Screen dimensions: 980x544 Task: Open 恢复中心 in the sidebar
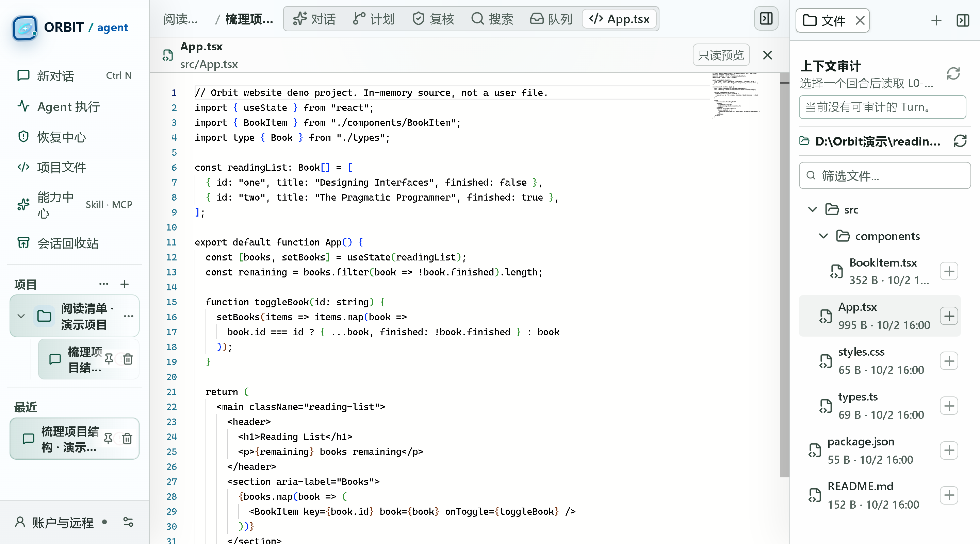click(x=75, y=137)
